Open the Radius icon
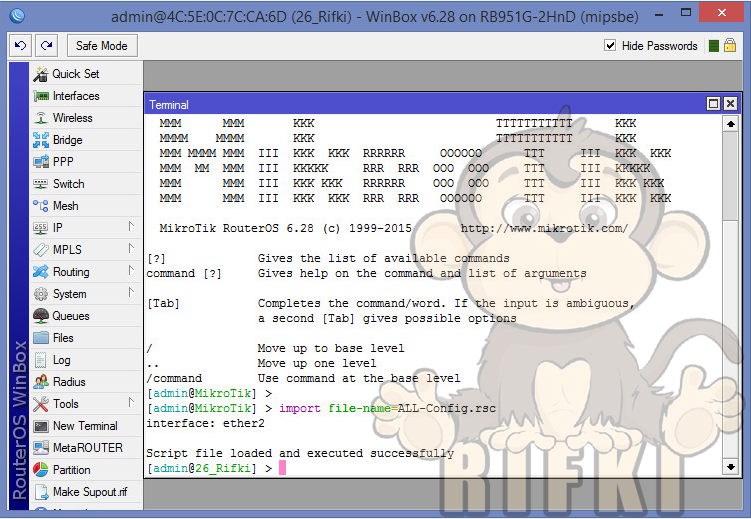This screenshot has width=751, height=519. (41, 382)
